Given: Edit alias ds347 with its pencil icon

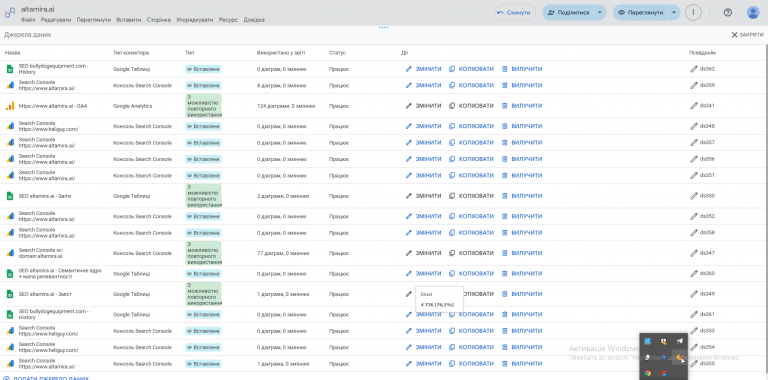Looking at the screenshot, I should tap(694, 253).
